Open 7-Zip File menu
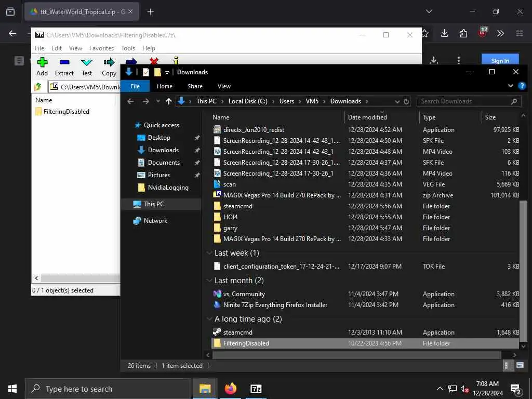532x399 pixels. 39,48
